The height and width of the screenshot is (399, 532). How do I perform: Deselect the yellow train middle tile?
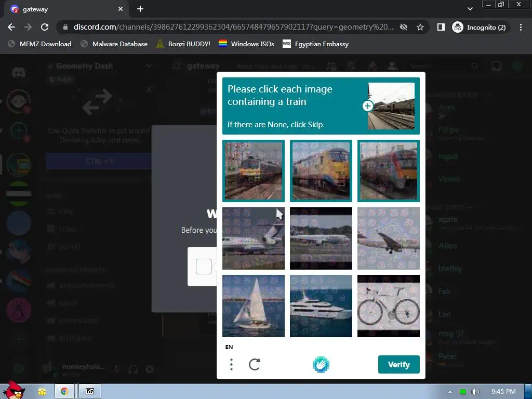[321, 170]
